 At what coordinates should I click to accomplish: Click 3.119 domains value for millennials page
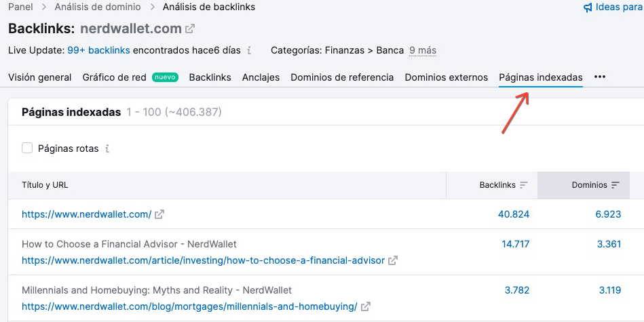[x=610, y=290]
